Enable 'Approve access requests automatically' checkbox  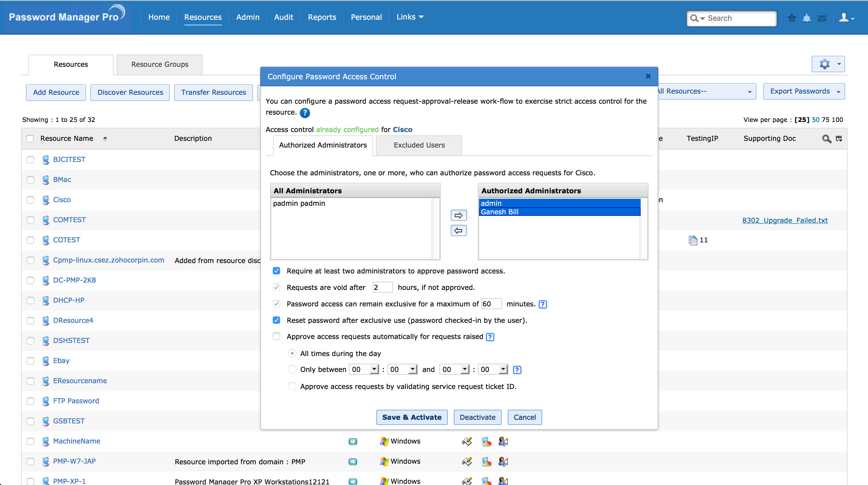pos(276,336)
